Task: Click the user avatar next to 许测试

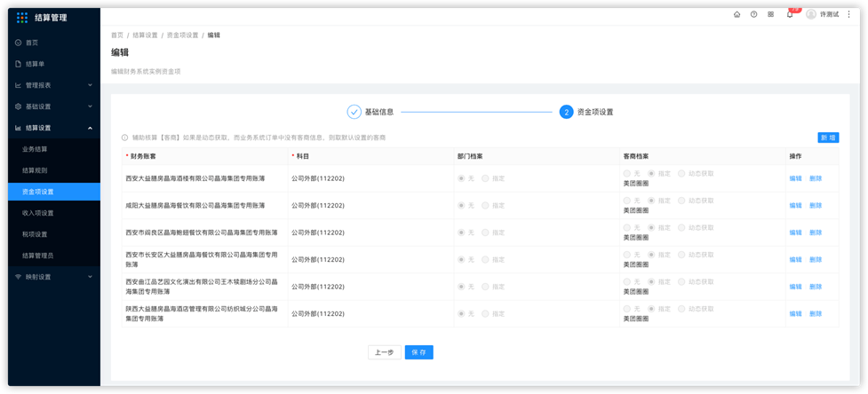Action: tap(811, 14)
